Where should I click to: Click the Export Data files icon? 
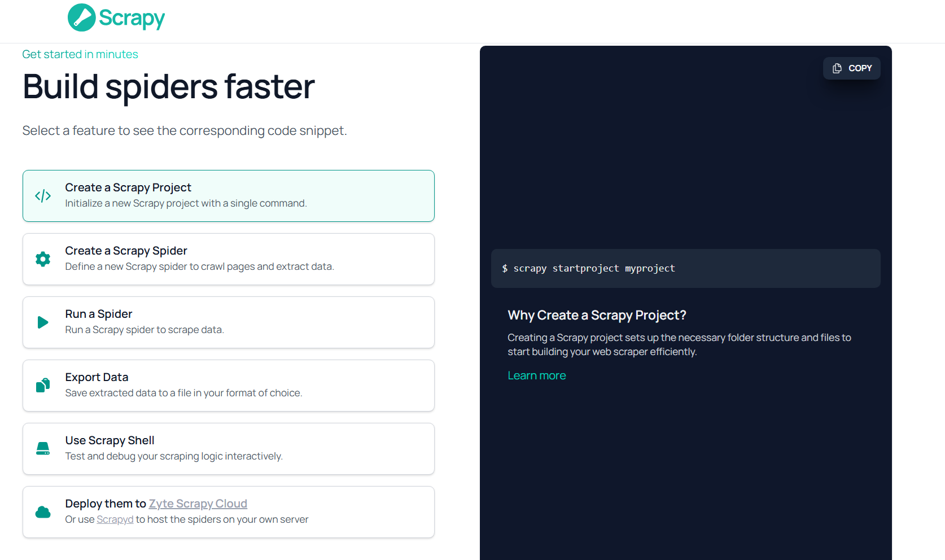(43, 386)
